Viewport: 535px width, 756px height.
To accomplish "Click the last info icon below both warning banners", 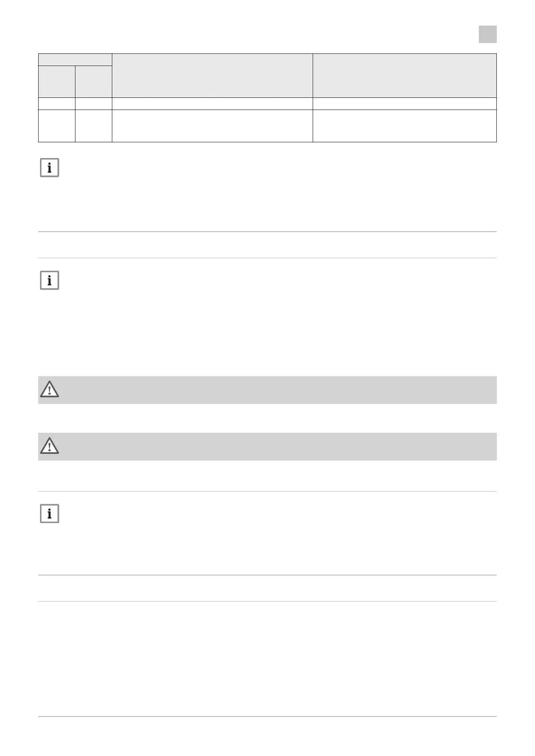I will point(49,514).
